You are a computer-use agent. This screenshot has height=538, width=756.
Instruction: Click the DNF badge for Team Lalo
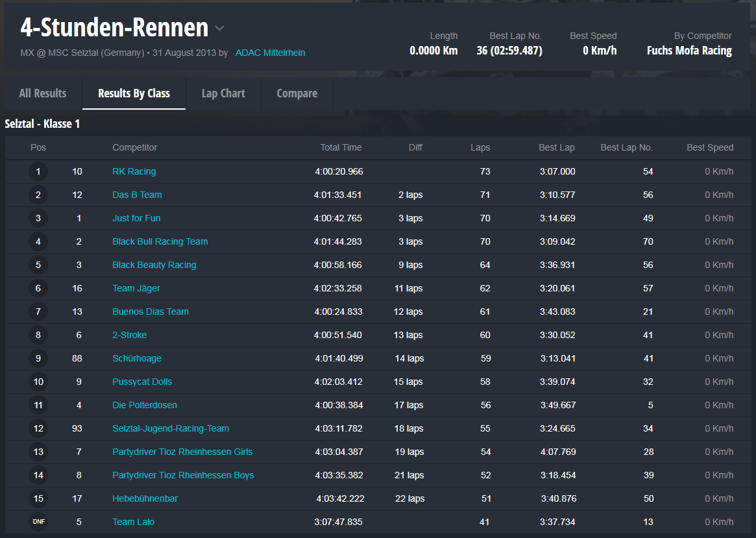[38, 522]
